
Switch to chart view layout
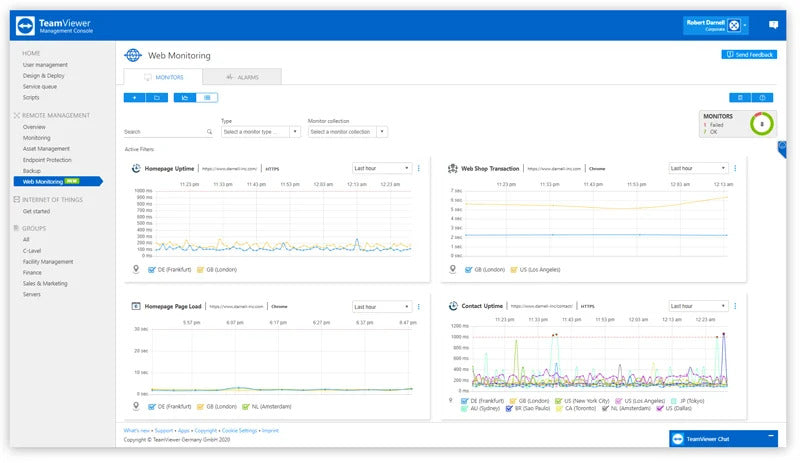(x=185, y=98)
